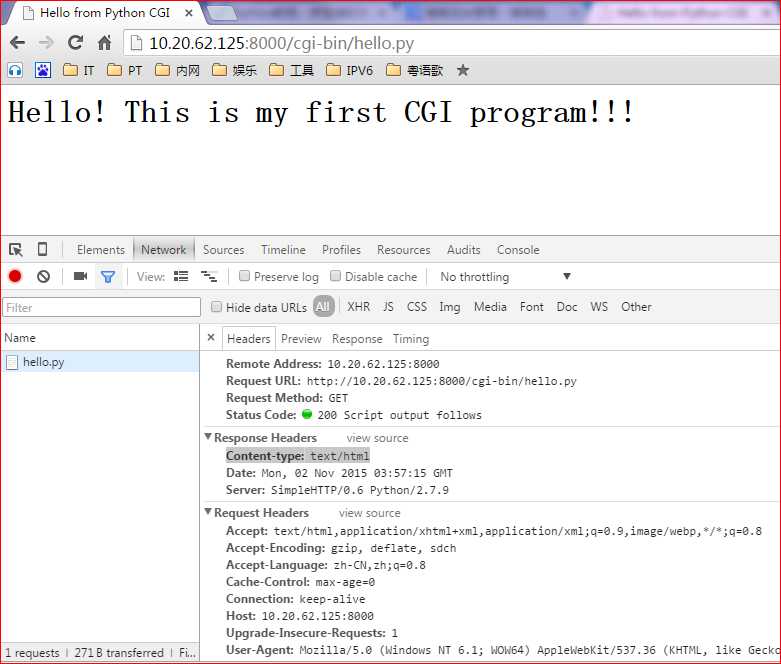Enable Preserve log
Image resolution: width=781 pixels, height=664 pixels.
pyautogui.click(x=244, y=276)
